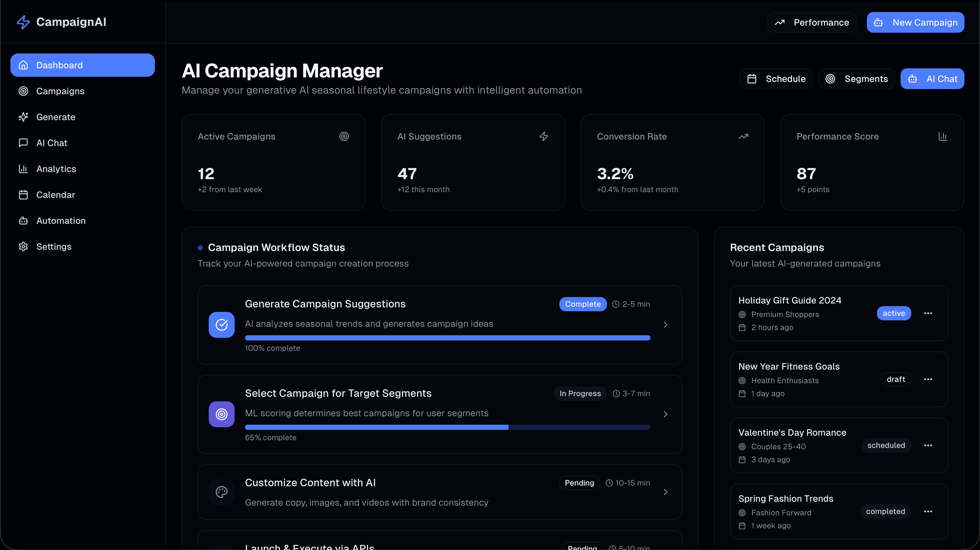Click the purple target icon for Select Campaign step
The image size is (980, 550).
coord(221,414)
